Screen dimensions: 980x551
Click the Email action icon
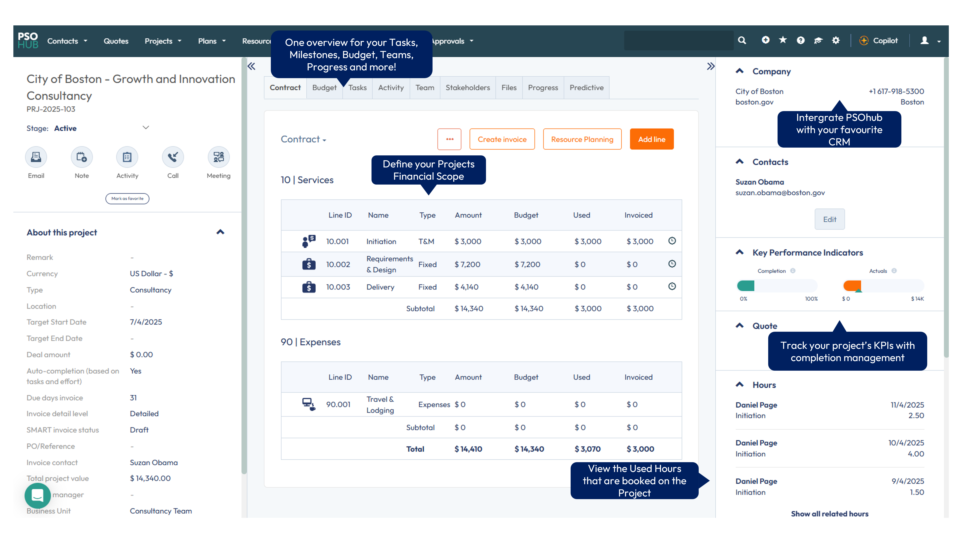point(36,157)
